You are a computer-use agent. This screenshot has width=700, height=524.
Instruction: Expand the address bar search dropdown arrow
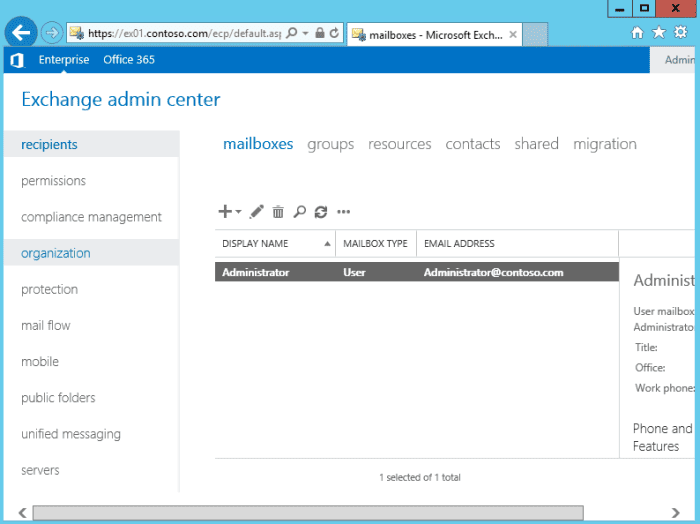[304, 33]
